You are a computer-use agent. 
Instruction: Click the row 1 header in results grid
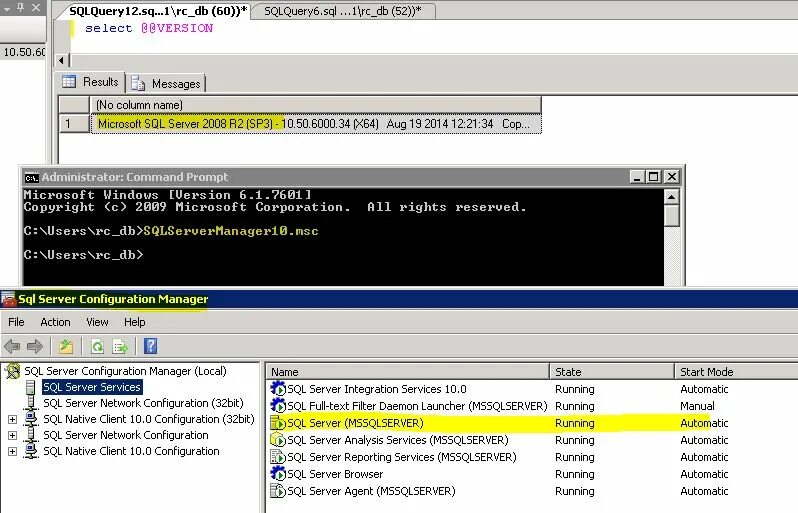pyautogui.click(x=74, y=124)
